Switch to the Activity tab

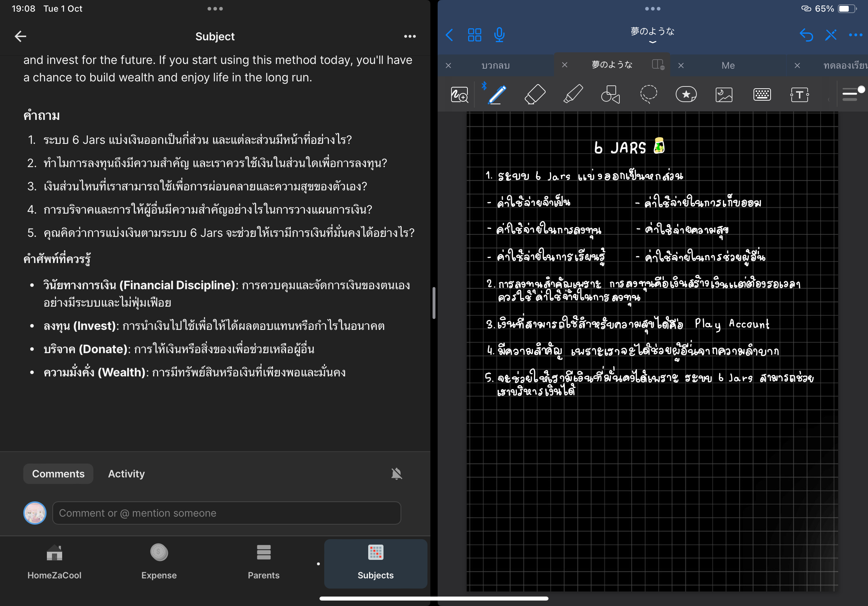pos(126,473)
